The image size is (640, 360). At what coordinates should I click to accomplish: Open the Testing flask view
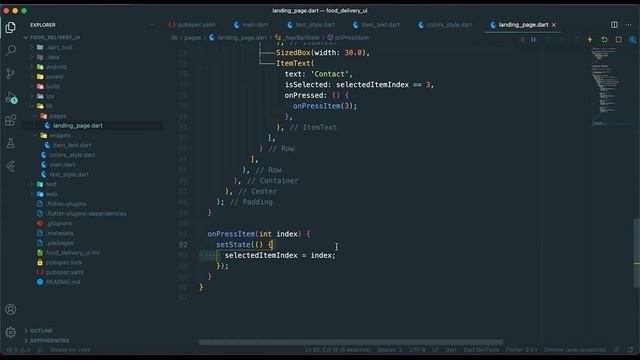[x=11, y=143]
